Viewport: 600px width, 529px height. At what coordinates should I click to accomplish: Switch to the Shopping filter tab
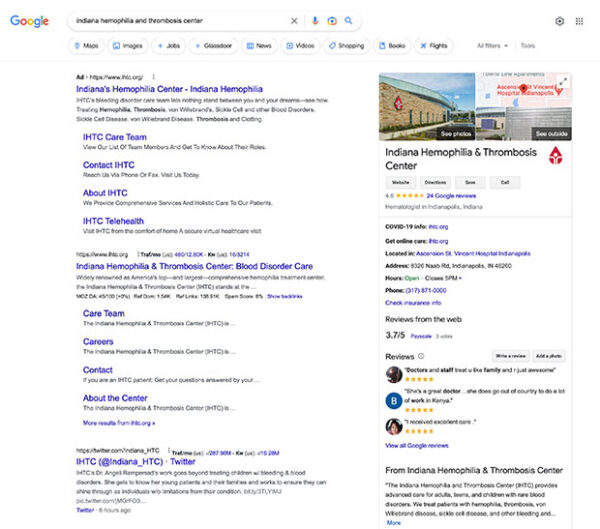tap(347, 46)
